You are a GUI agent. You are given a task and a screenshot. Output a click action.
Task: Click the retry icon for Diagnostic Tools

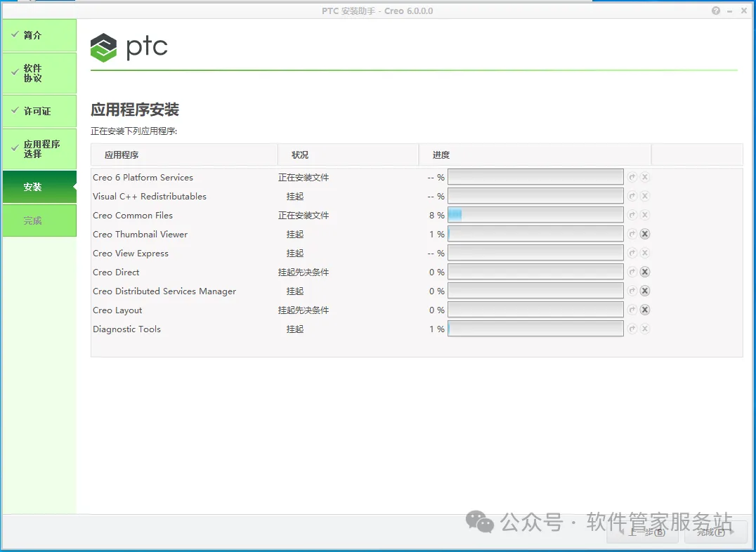click(632, 329)
